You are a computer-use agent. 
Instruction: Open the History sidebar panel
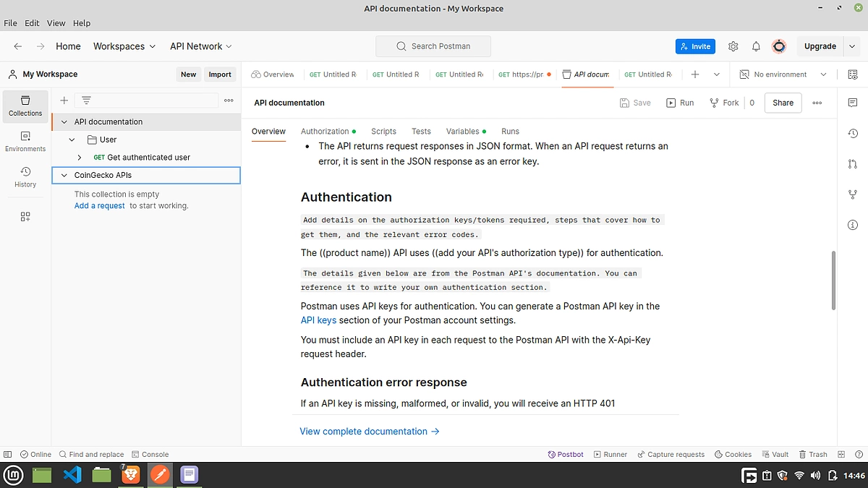coord(25,177)
